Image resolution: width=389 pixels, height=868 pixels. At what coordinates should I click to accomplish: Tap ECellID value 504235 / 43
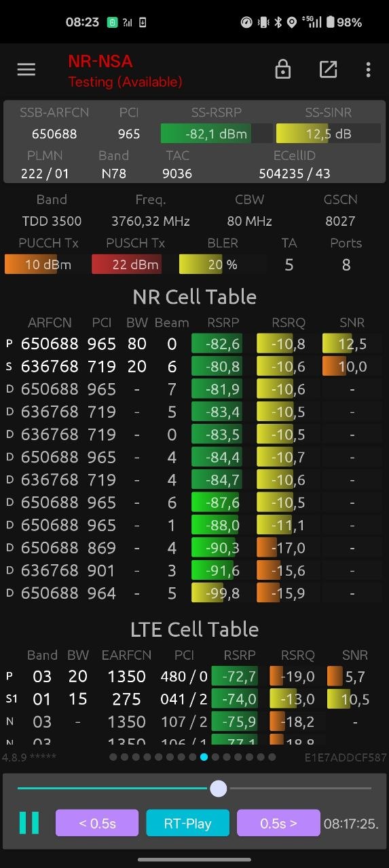click(295, 174)
